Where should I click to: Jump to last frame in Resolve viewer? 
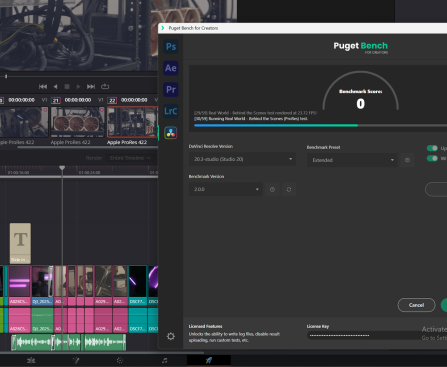tap(91, 87)
